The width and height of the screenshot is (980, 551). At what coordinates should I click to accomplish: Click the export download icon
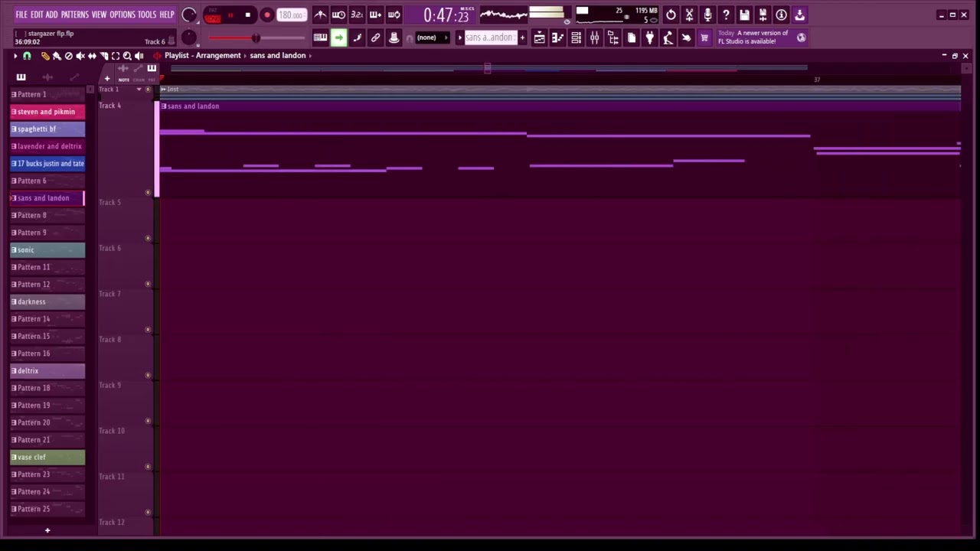[799, 15]
